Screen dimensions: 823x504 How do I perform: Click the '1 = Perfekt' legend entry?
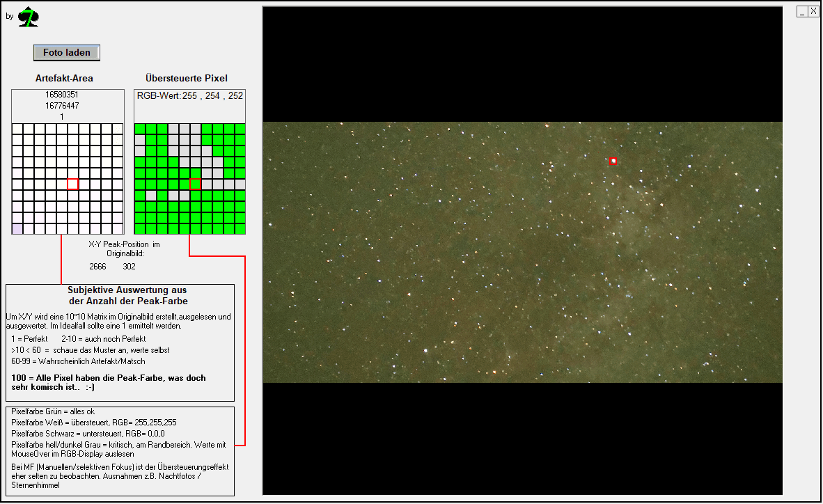click(x=29, y=339)
